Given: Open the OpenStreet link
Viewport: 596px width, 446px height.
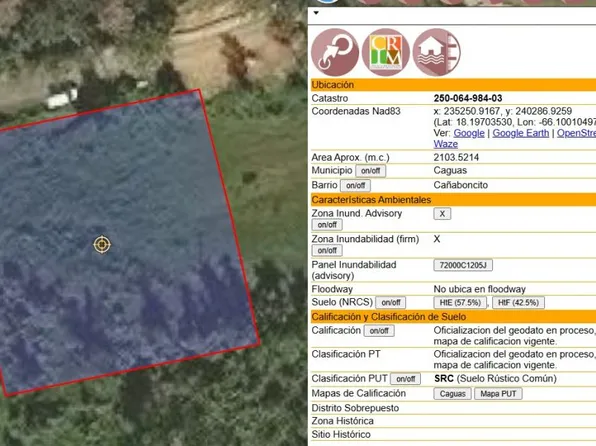Looking at the screenshot, I should (576, 133).
